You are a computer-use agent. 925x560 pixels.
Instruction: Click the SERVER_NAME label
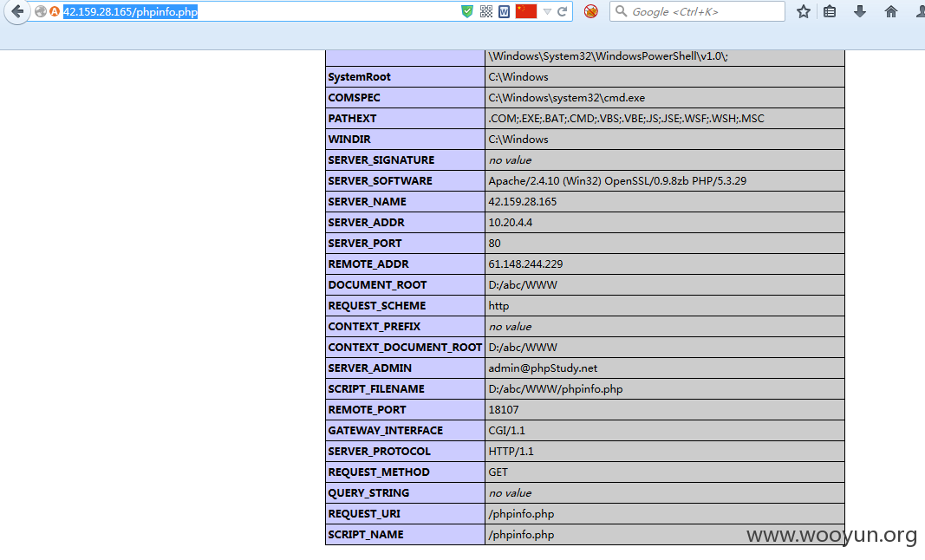point(367,202)
